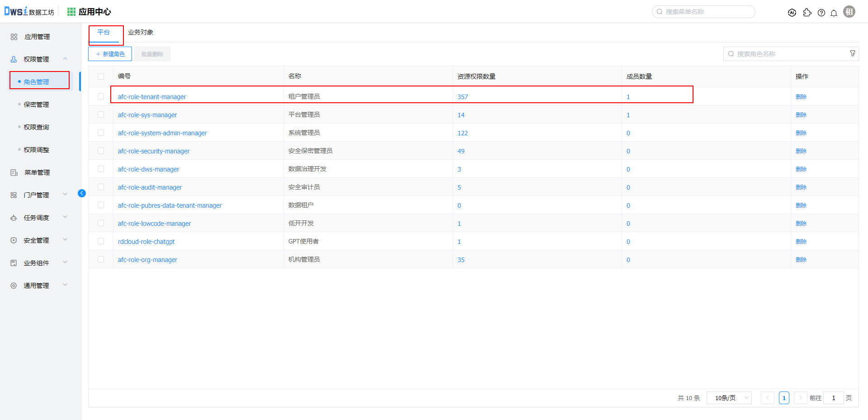Click the 新建角色 button
Image resolution: width=868 pixels, height=420 pixels.
tap(110, 54)
